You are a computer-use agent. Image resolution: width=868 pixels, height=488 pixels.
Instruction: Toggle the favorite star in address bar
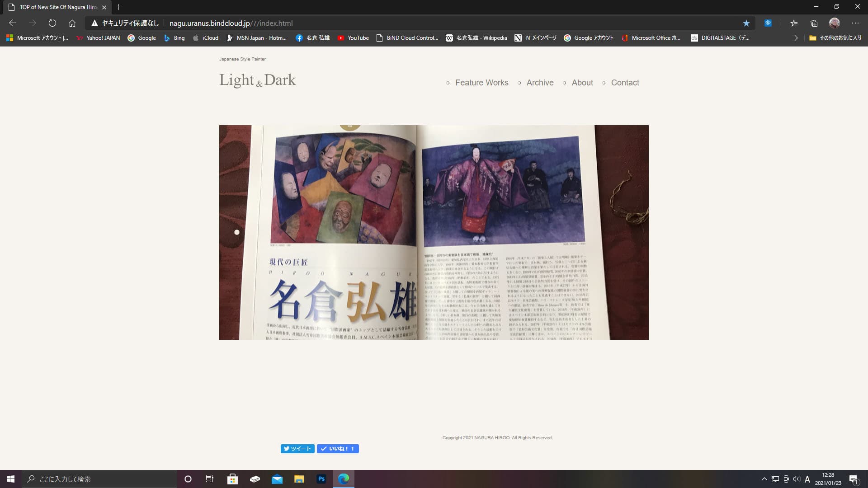coord(746,23)
